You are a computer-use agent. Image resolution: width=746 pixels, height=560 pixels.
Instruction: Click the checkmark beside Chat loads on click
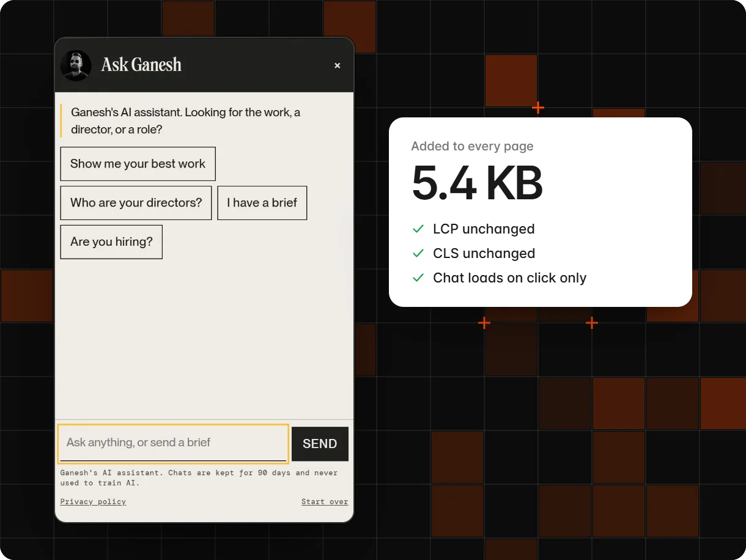418,278
